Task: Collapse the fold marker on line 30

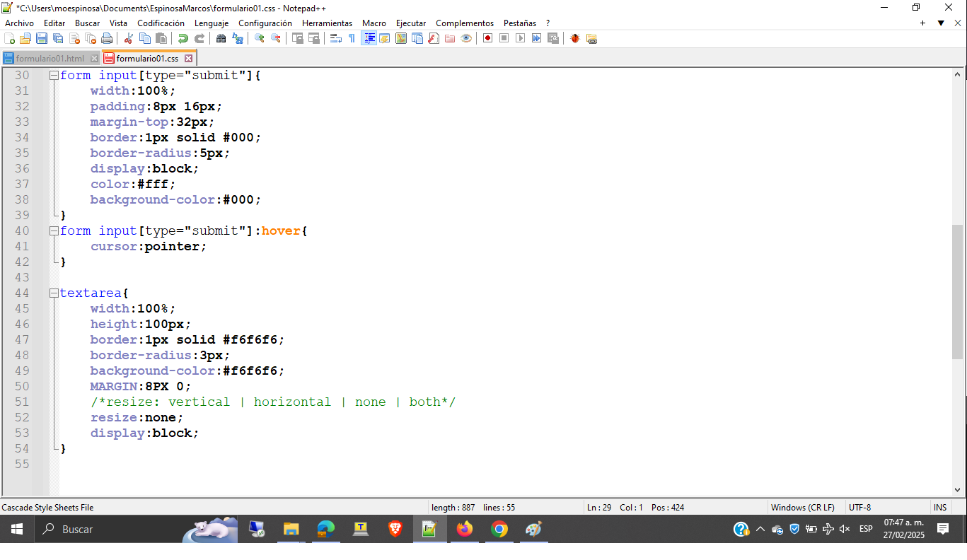Action: [x=54, y=75]
